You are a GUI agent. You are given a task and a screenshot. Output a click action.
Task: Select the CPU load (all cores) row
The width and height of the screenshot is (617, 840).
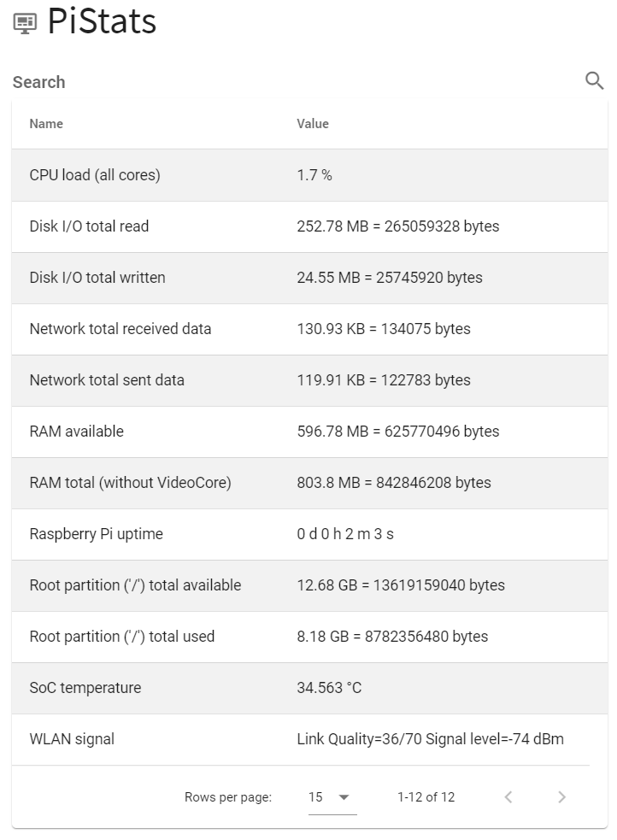point(309,175)
